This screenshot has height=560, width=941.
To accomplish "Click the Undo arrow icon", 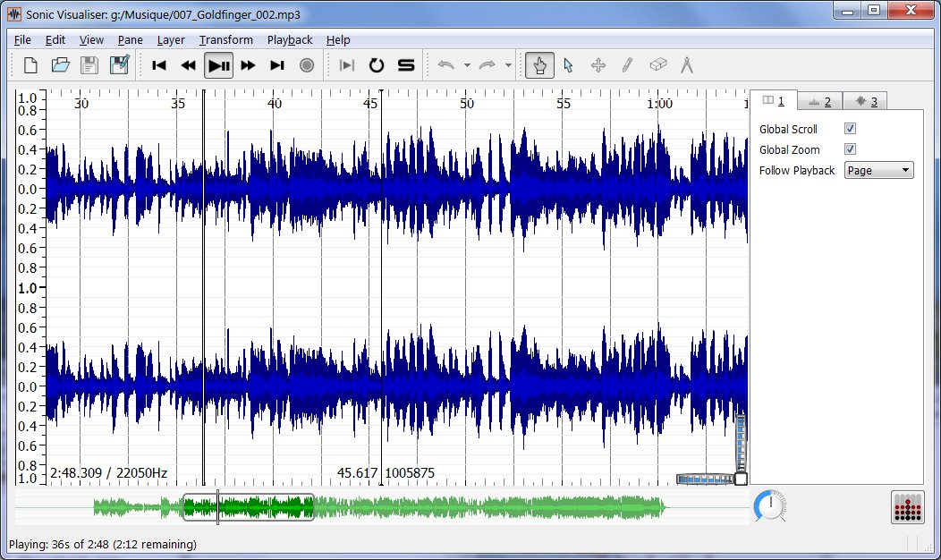I will coord(445,64).
